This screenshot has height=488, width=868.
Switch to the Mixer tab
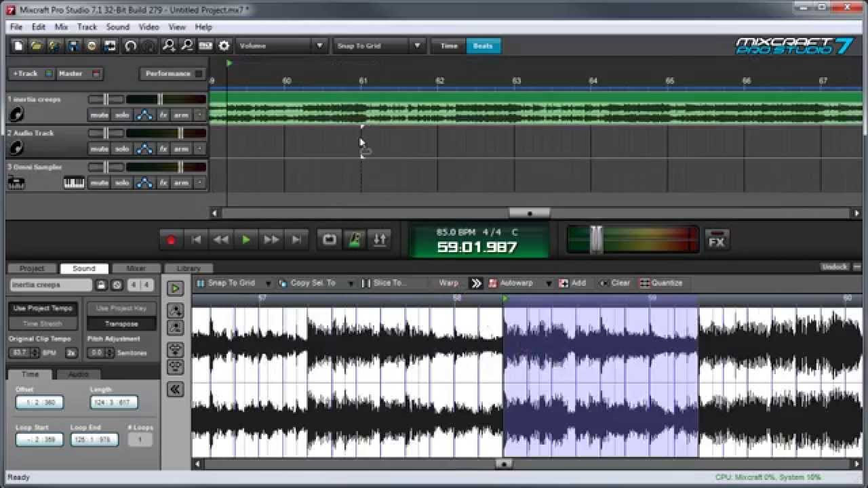point(136,268)
